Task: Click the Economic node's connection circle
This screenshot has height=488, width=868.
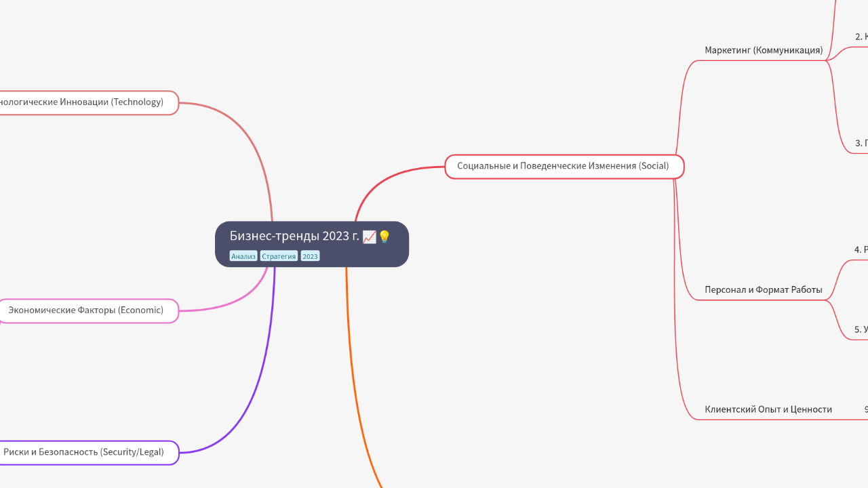Action: 178,310
